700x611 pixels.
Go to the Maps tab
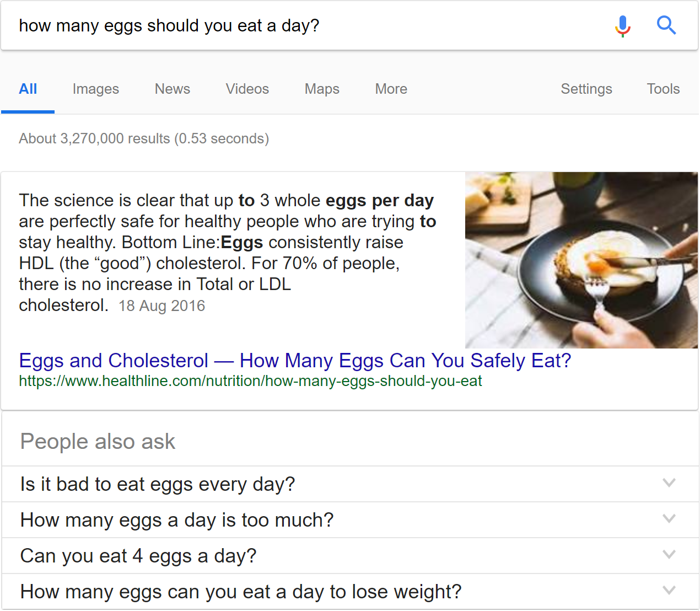[x=322, y=89]
